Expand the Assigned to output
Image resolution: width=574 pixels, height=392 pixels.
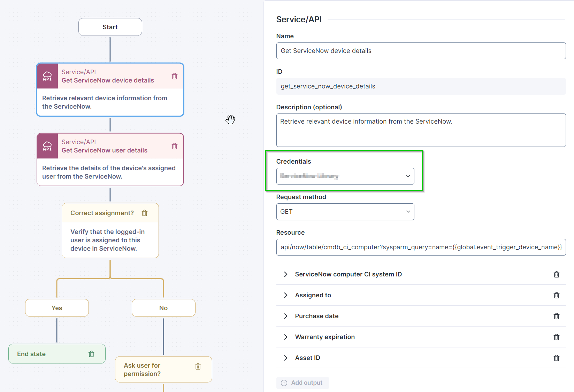click(286, 295)
